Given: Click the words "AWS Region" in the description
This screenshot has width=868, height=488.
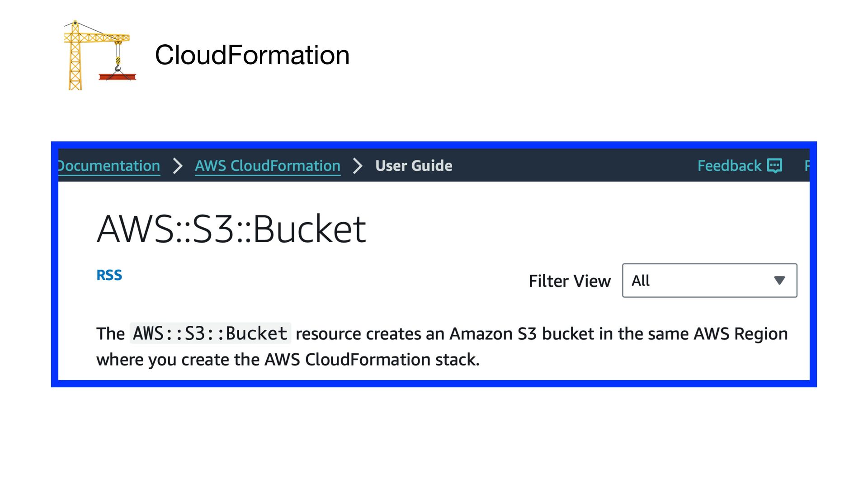Looking at the screenshot, I should (741, 334).
